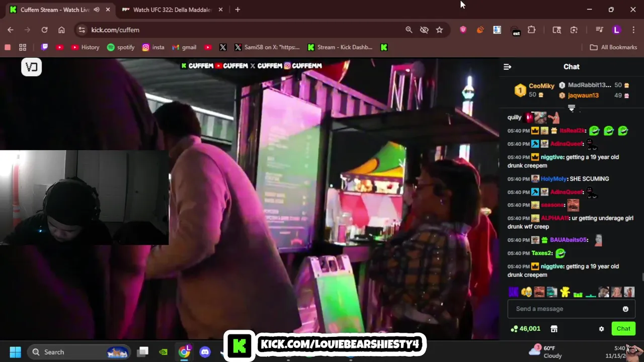Open the gmail bookmark
Screen dimensions: 644x362
click(x=184, y=47)
